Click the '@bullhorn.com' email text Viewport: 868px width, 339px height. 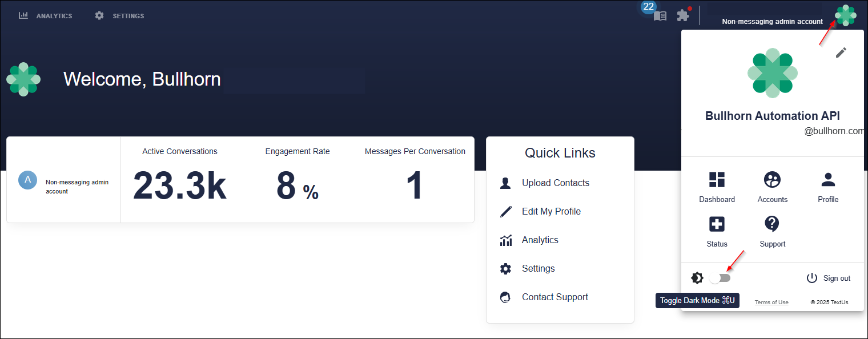835,131
